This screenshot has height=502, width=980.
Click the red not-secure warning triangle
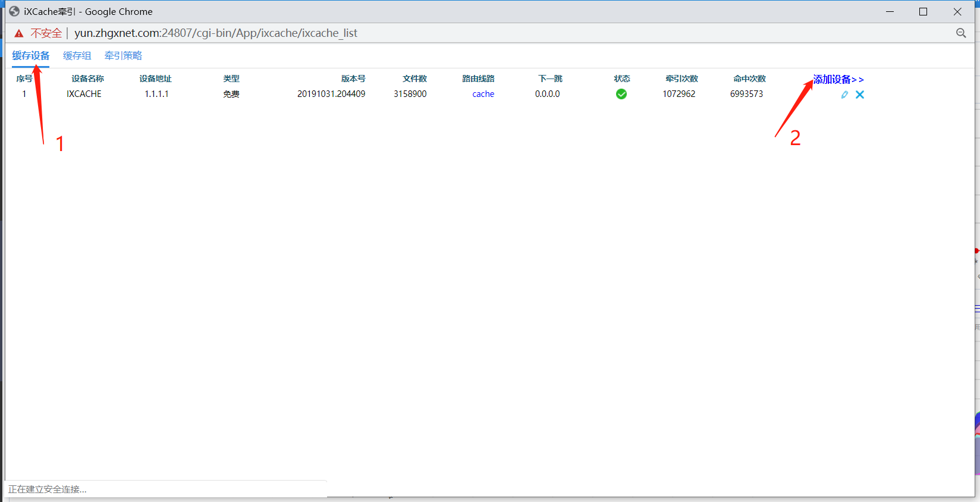click(19, 33)
